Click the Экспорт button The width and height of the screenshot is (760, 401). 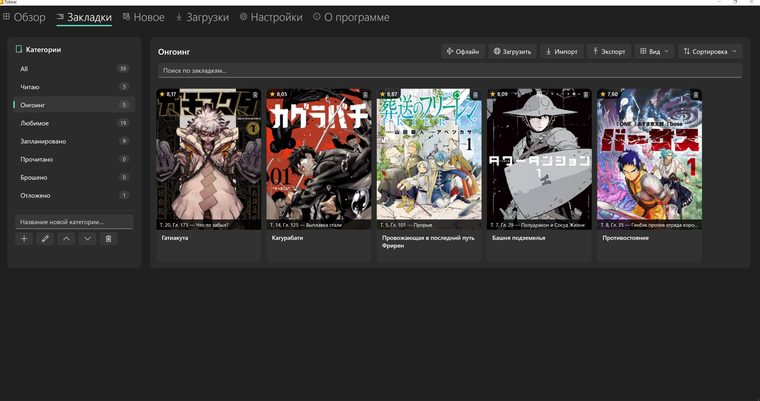point(609,51)
